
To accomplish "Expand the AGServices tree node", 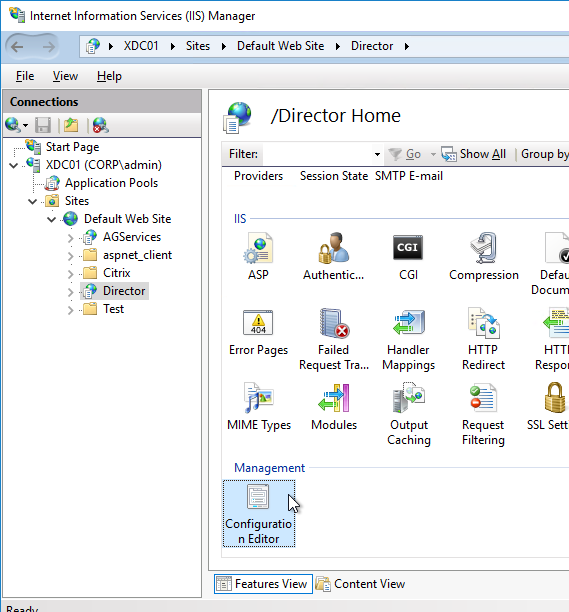I will [71, 238].
